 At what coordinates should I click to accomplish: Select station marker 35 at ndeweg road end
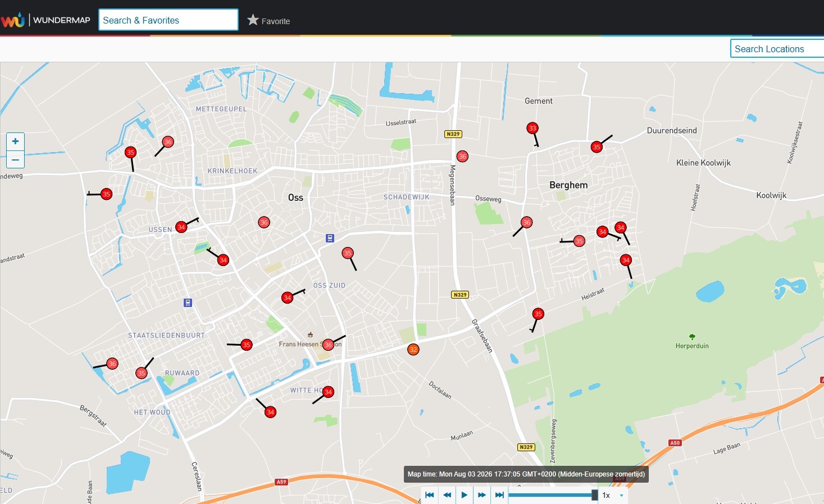point(106,194)
